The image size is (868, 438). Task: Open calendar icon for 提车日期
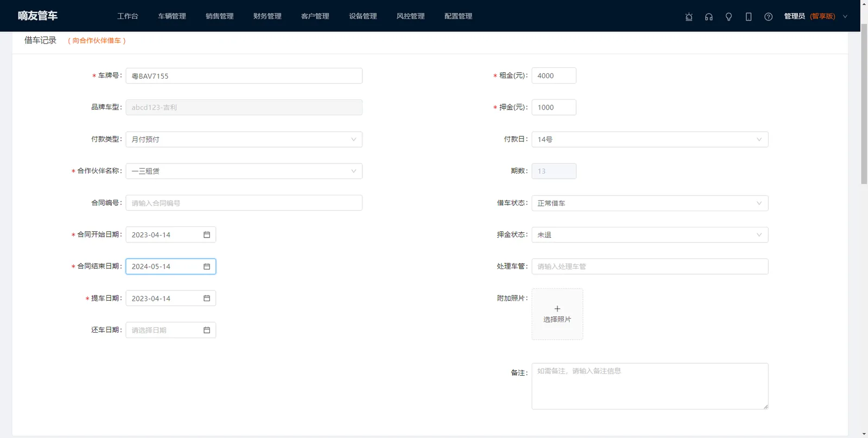207,299
